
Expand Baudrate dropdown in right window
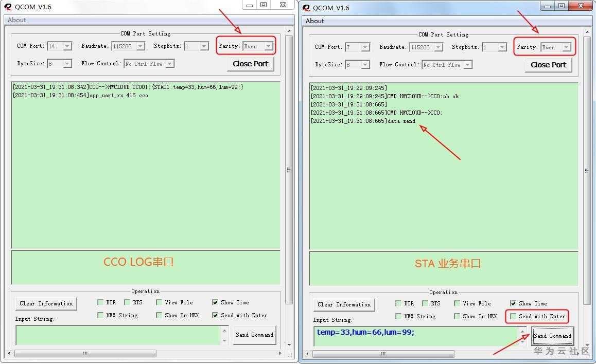tap(439, 47)
